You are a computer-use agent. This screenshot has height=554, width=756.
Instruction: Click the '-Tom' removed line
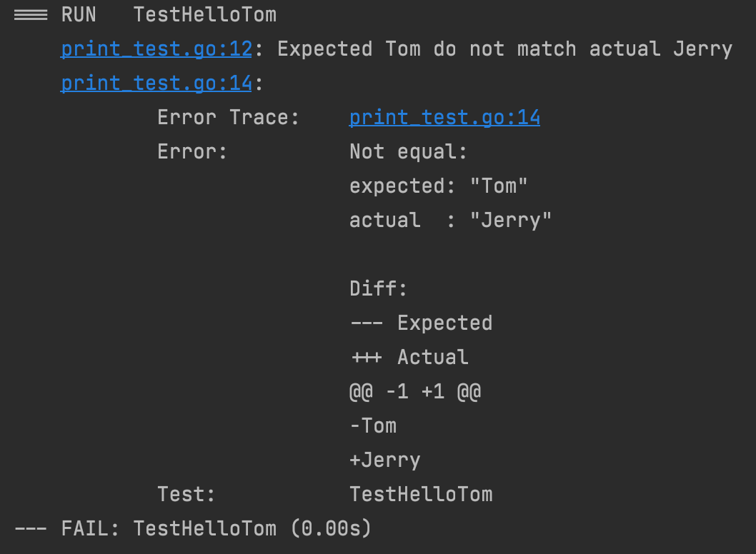click(x=372, y=425)
